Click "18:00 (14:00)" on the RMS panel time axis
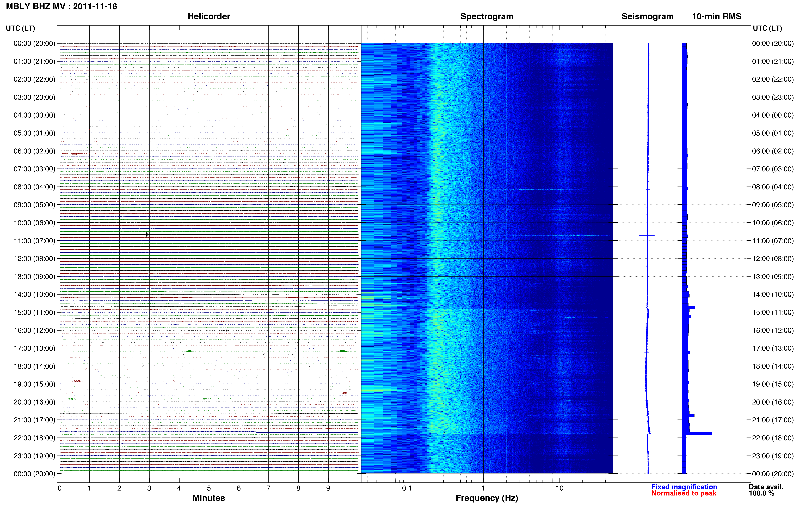Viewport: 812px width, 508px height. pos(773,366)
